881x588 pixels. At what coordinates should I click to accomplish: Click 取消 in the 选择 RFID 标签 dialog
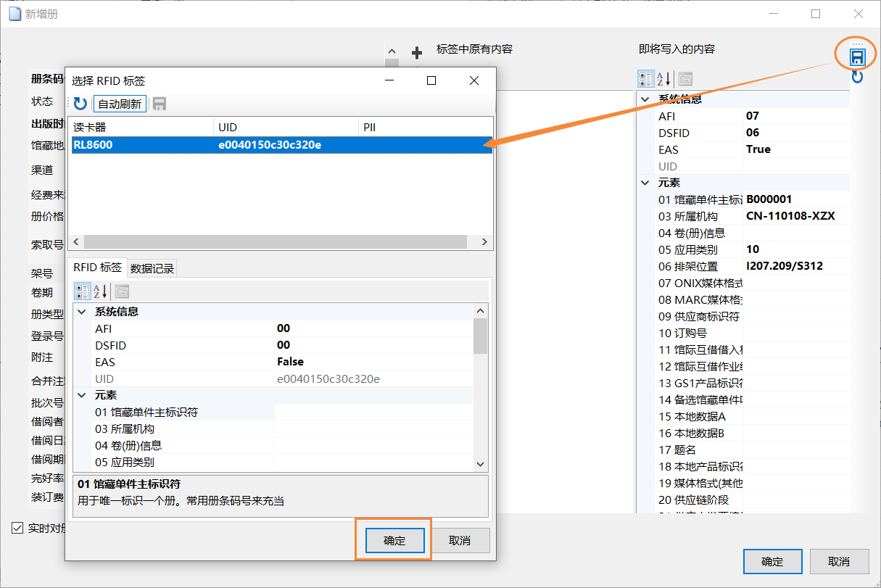(x=460, y=541)
